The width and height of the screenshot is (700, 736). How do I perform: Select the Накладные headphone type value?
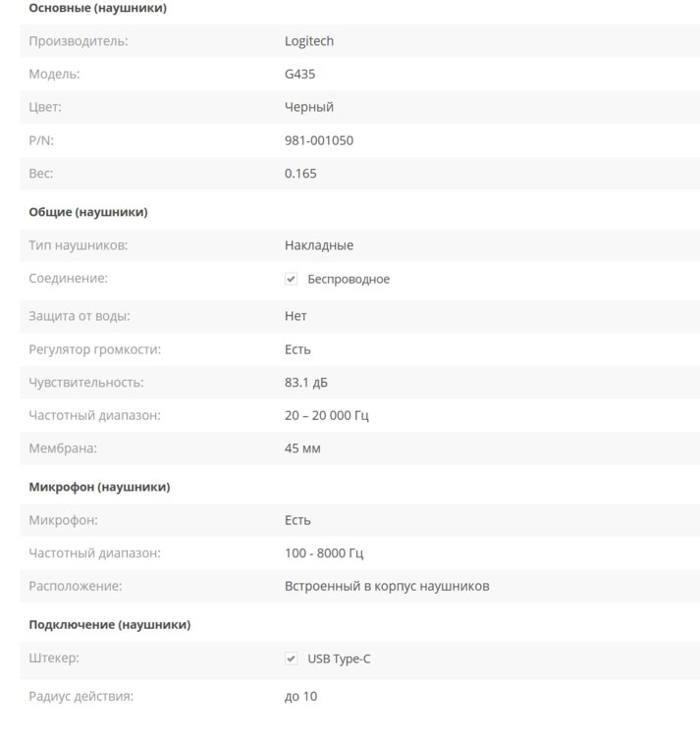(x=319, y=245)
